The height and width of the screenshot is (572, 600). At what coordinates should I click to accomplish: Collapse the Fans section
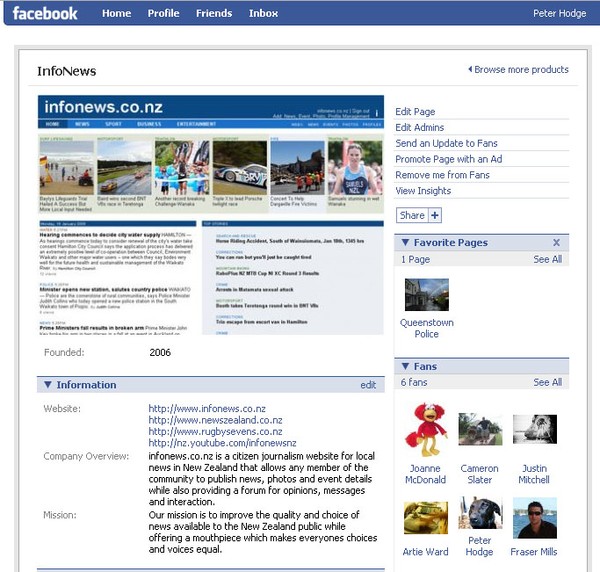(x=403, y=366)
